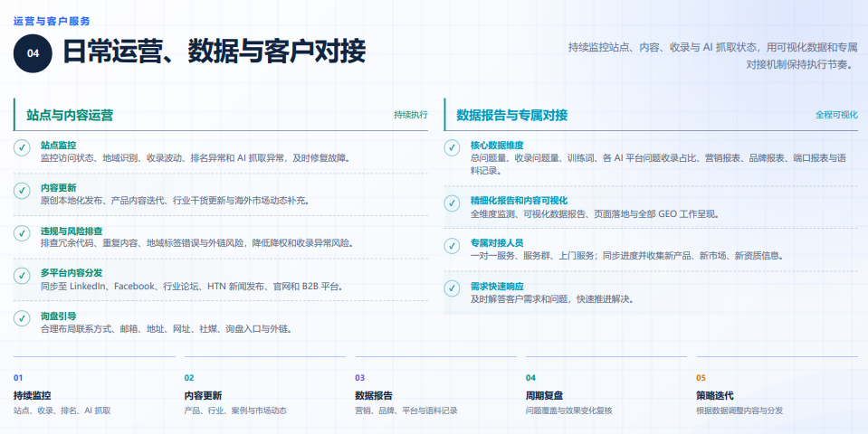Click the description starting 排查冗余代码
868x434 pixels.
pyautogui.click(x=197, y=243)
